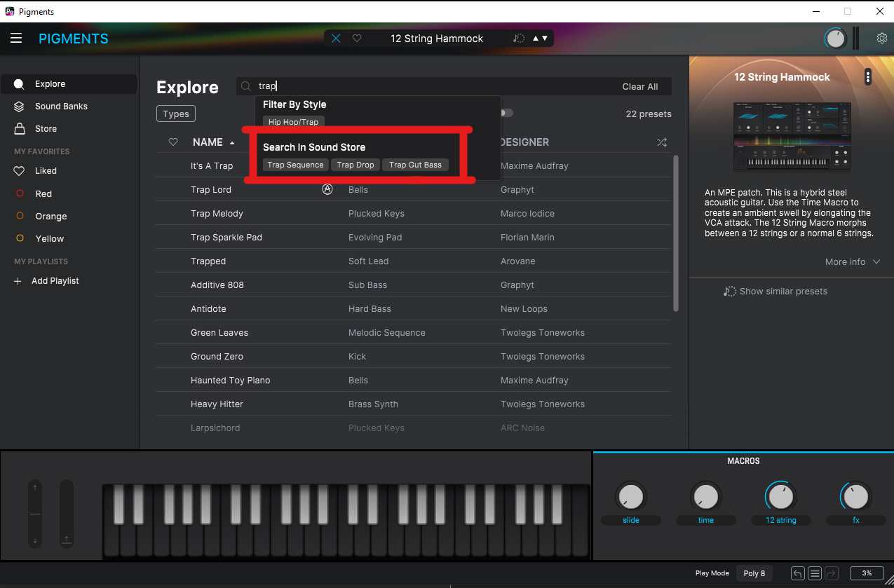Click Add Playlist

point(48,281)
